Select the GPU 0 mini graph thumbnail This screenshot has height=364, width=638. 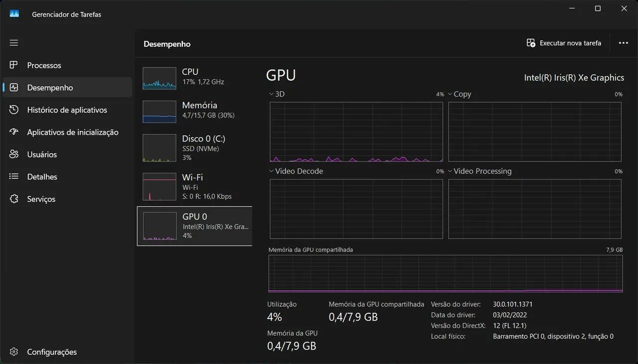tap(159, 226)
